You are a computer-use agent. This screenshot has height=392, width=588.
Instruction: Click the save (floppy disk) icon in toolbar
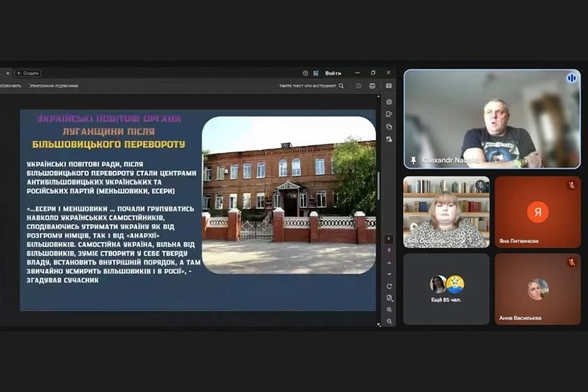359,86
